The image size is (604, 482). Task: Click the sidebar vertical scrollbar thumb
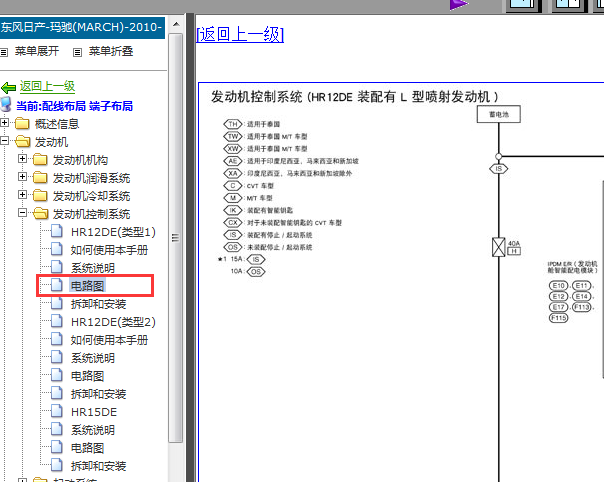(176, 238)
